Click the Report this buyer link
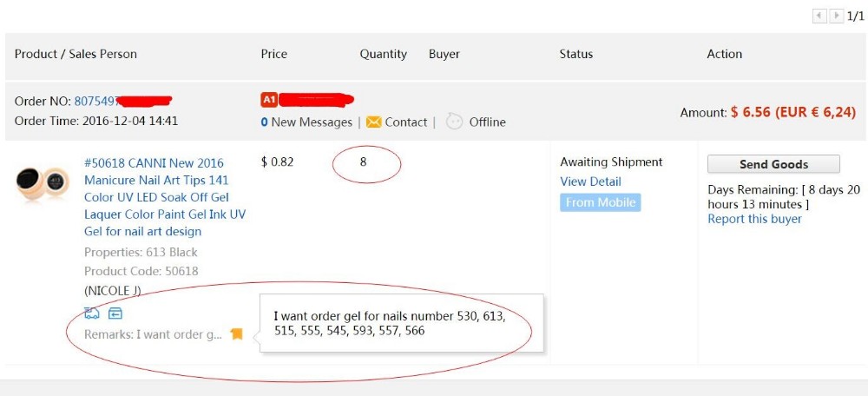Image resolution: width=868 pixels, height=396 pixels. click(x=754, y=219)
